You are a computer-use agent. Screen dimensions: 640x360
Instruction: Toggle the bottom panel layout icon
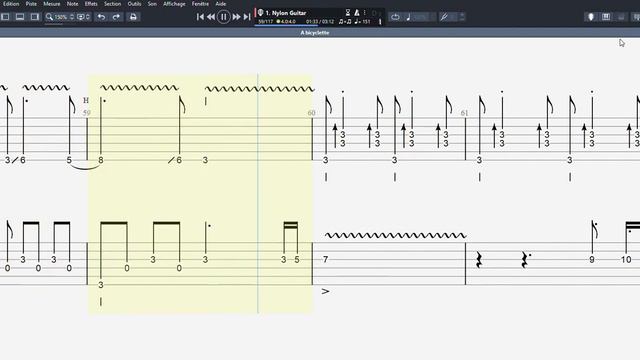pos(20,17)
